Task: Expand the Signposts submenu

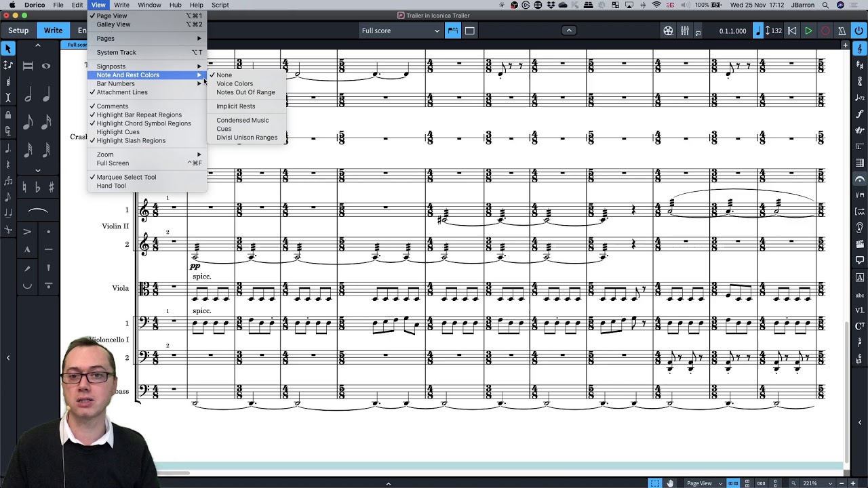Action: point(146,66)
